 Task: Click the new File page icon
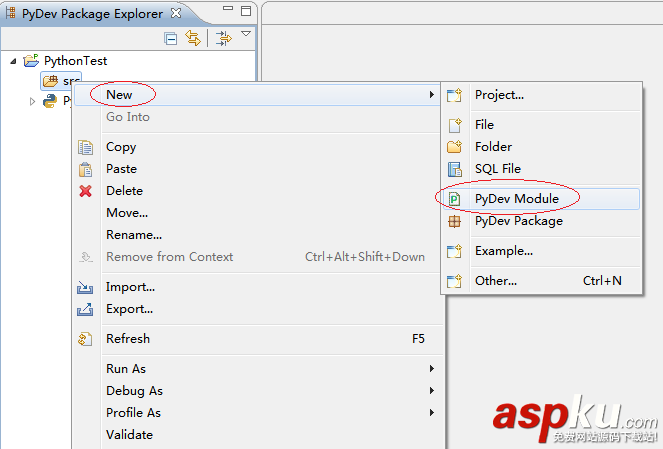pyautogui.click(x=455, y=126)
